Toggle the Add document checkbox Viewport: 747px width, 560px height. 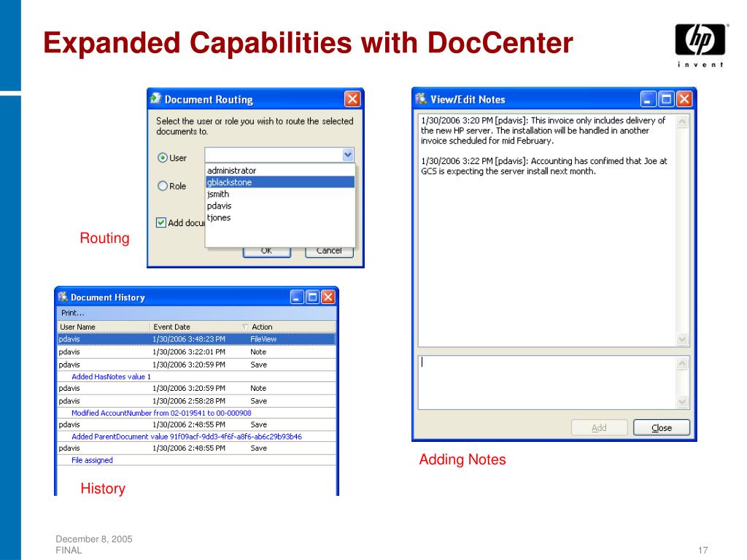coord(161,222)
